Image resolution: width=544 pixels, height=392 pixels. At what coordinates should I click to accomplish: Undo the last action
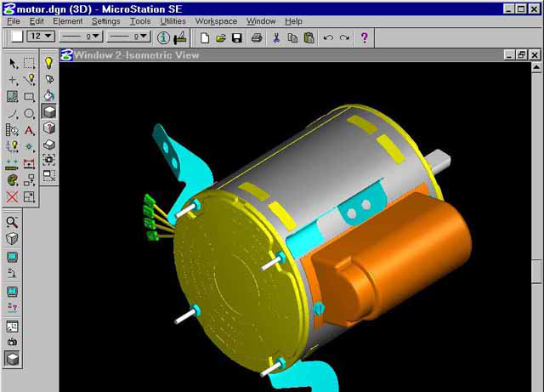point(328,37)
